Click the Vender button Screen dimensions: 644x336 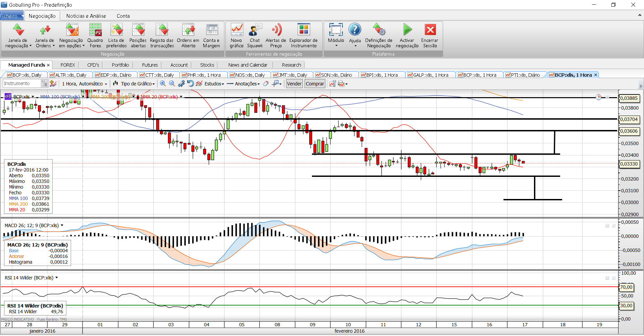[294, 84]
